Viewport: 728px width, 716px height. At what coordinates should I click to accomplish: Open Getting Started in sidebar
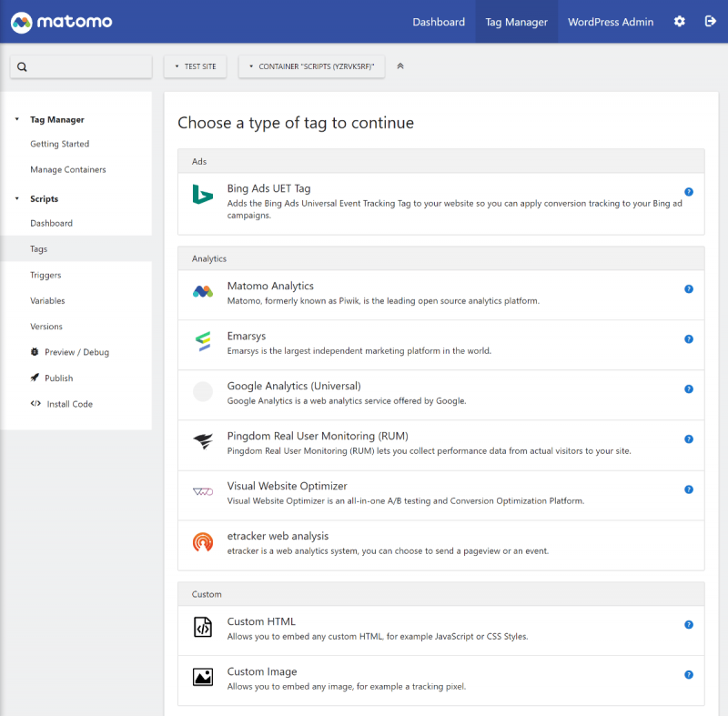(60, 144)
